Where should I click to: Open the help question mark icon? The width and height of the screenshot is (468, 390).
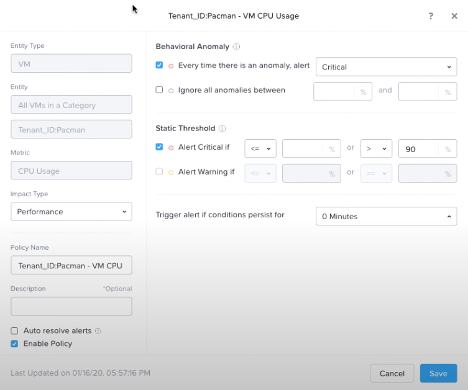coord(431,16)
